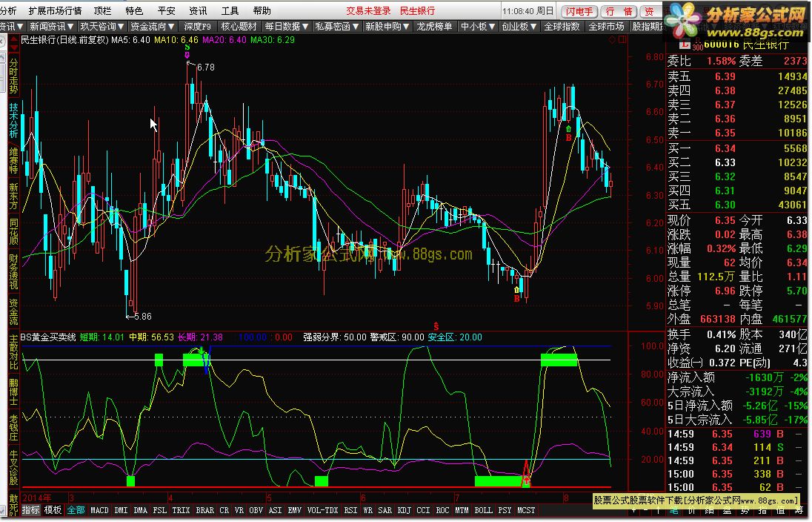Viewport: 812px width, 522px height.
Task: Open the 顶栏 menu
Action: pos(102,11)
